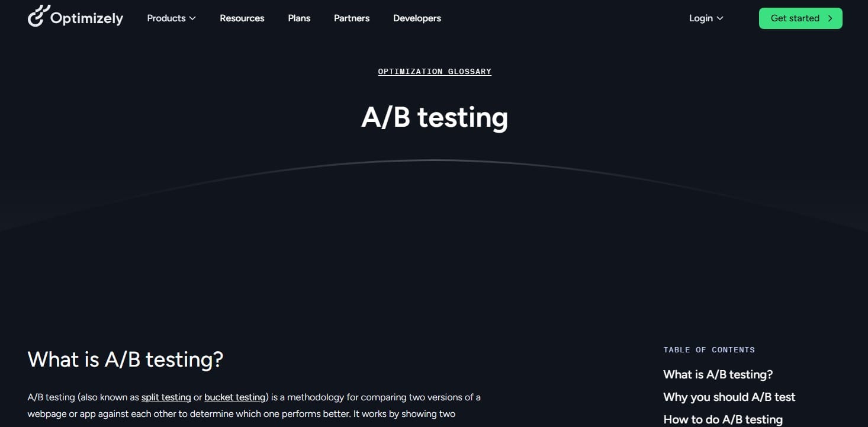Click the Optimizely wordmark text

pos(86,18)
